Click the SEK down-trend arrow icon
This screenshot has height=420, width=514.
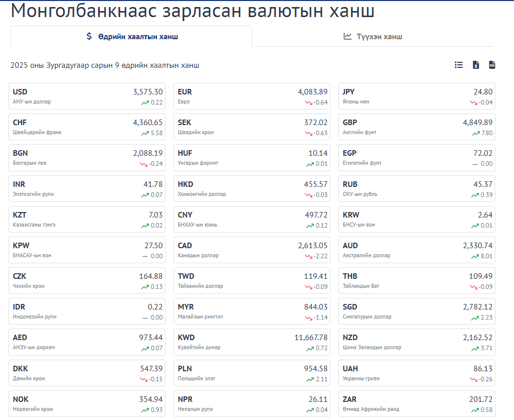pos(308,133)
